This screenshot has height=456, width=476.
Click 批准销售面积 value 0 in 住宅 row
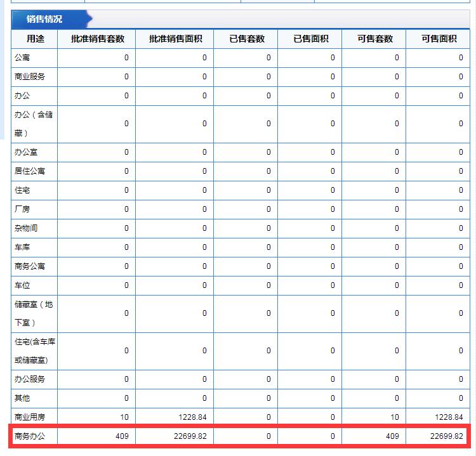(204, 190)
